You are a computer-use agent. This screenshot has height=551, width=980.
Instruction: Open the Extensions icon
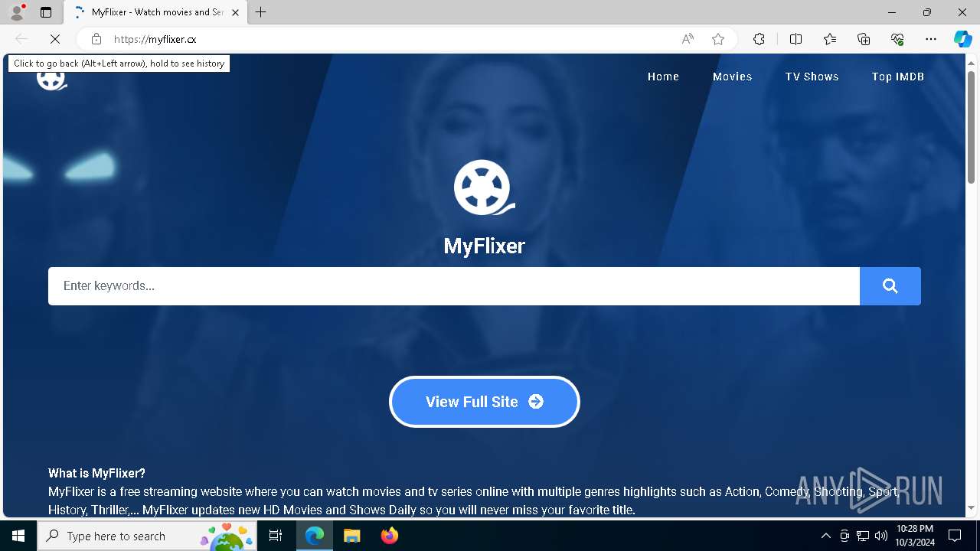pos(759,39)
